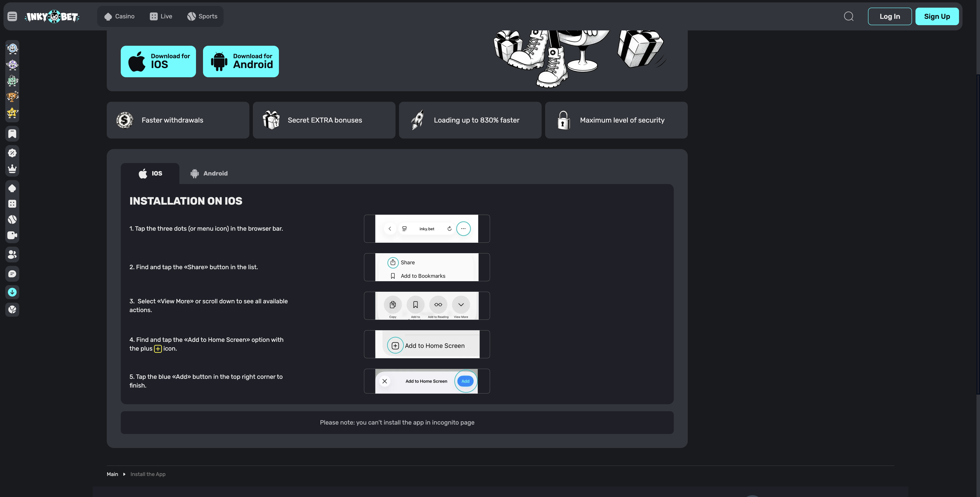980x497 pixels.
Task: Click the Main breadcrumb link
Action: (x=112, y=474)
